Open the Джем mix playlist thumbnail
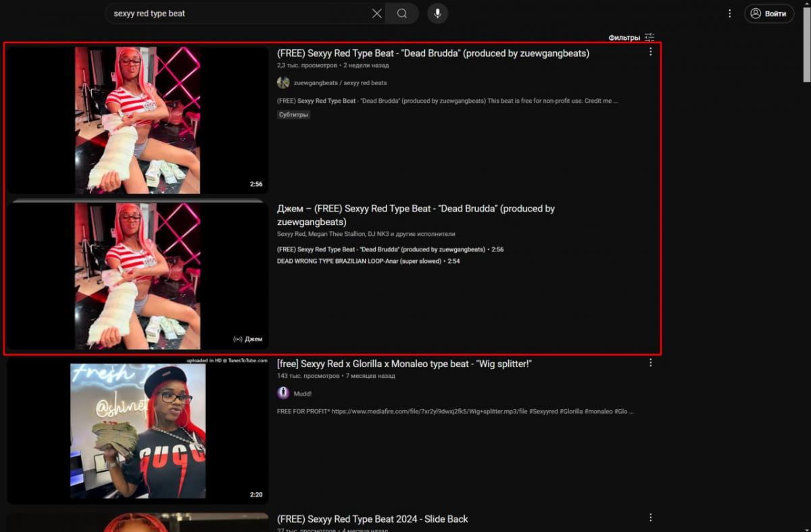The width and height of the screenshot is (811, 532). (x=138, y=275)
